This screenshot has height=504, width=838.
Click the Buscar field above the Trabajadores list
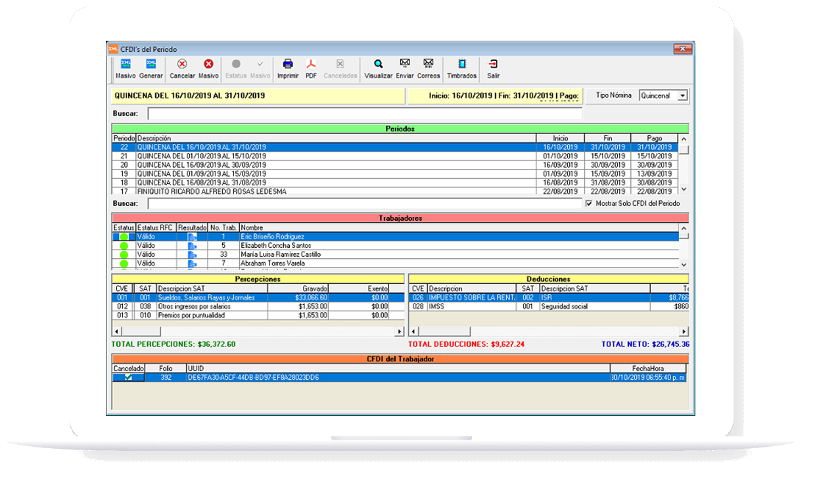pos(365,204)
